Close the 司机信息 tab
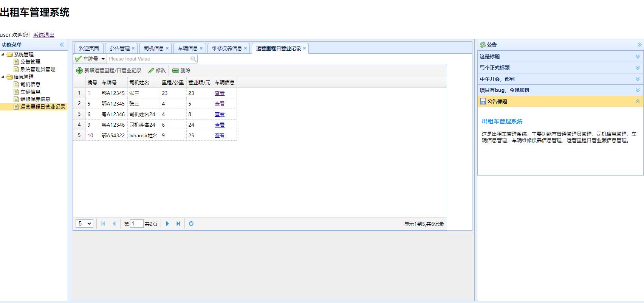 click(167, 48)
